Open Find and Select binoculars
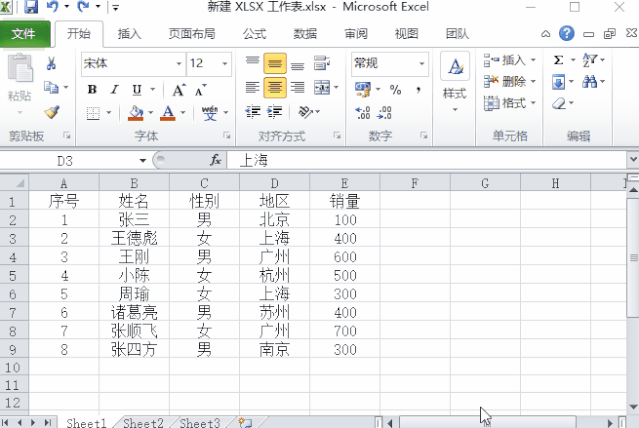The image size is (639, 428). pyautogui.click(x=589, y=82)
